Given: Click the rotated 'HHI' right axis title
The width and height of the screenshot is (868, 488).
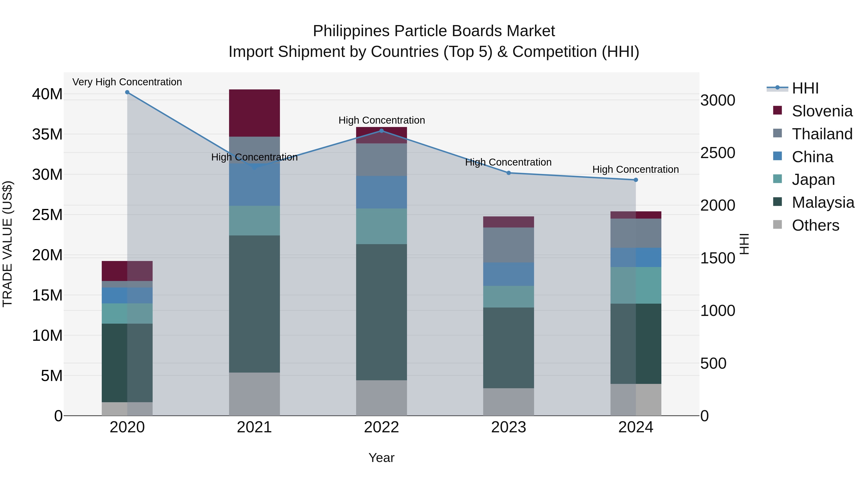Looking at the screenshot, I should click(x=744, y=244).
